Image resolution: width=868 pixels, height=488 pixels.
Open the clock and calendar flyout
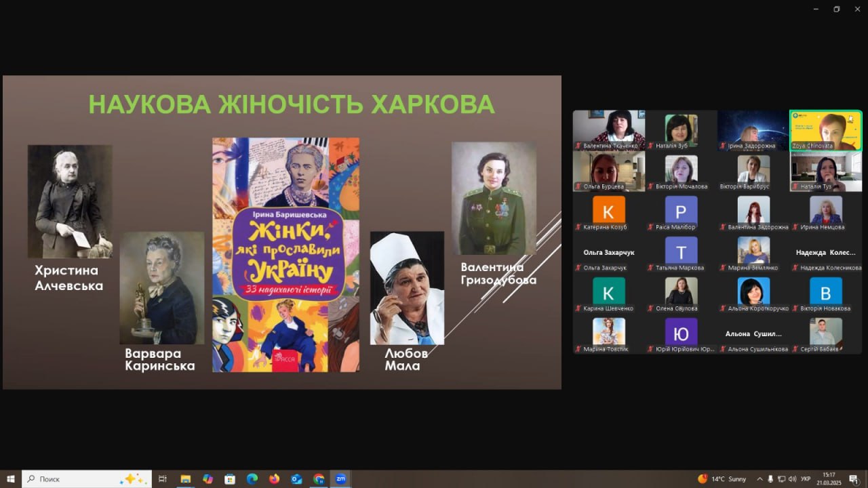point(829,479)
